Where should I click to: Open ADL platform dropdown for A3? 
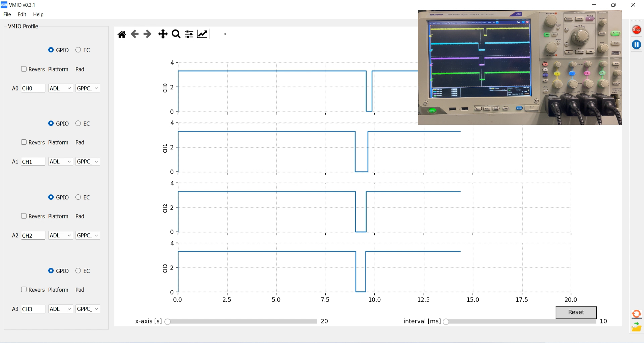pyautogui.click(x=61, y=309)
